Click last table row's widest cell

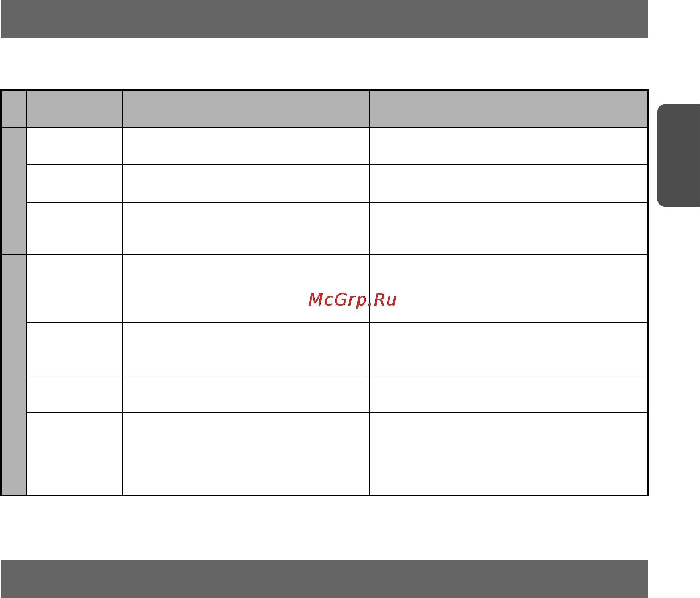point(508,454)
